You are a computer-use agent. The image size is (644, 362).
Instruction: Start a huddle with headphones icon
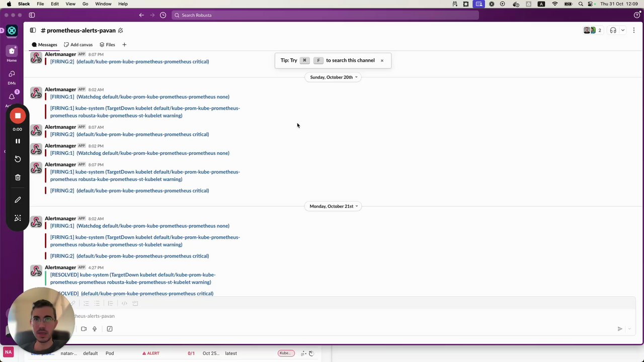click(x=613, y=30)
